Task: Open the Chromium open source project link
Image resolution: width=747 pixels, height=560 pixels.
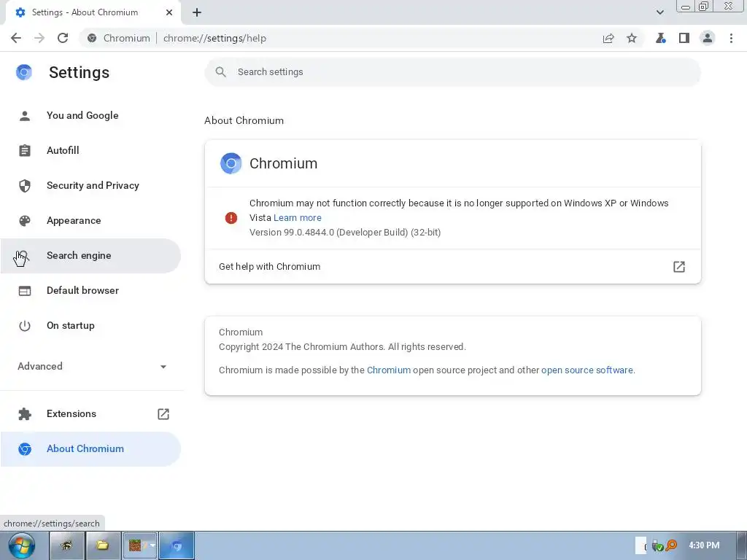Action: (x=389, y=370)
